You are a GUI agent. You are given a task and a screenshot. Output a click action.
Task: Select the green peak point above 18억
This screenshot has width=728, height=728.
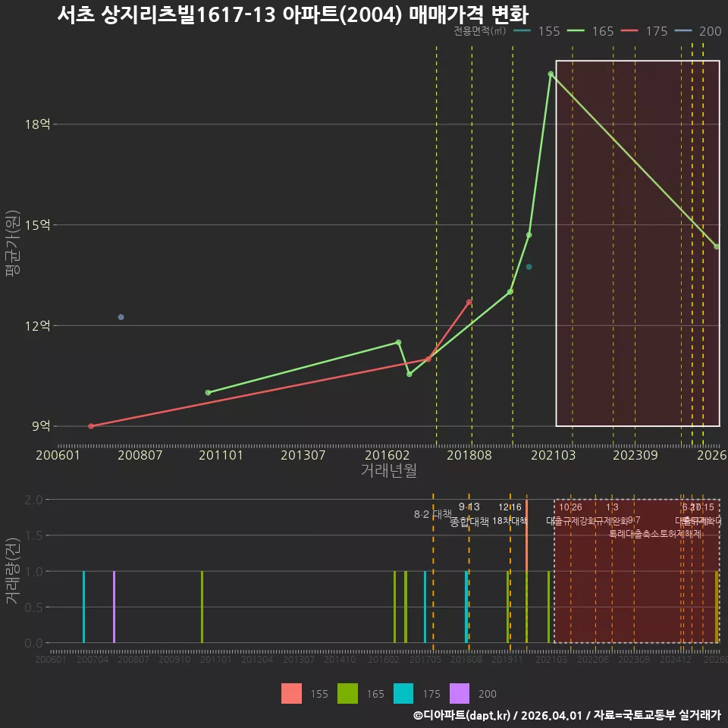(551, 74)
